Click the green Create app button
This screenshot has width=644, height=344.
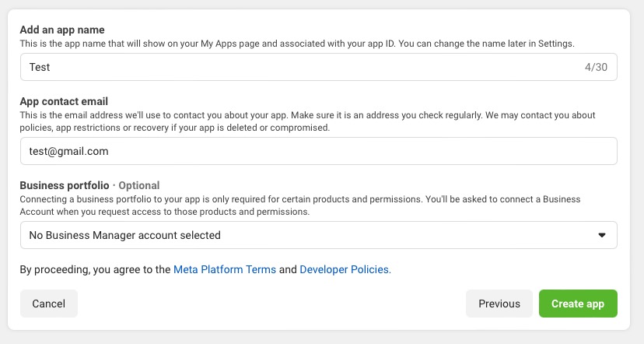577,304
